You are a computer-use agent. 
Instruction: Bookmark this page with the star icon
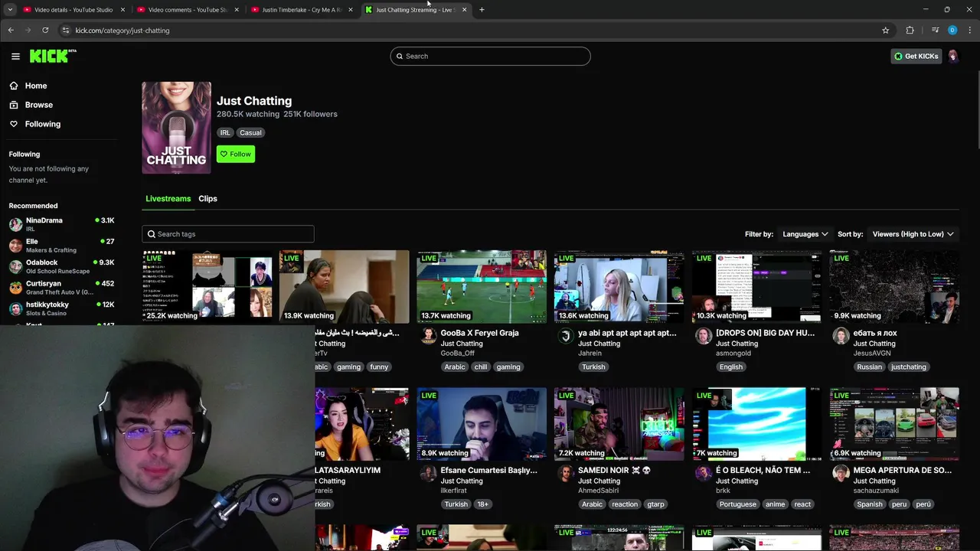(x=886, y=31)
